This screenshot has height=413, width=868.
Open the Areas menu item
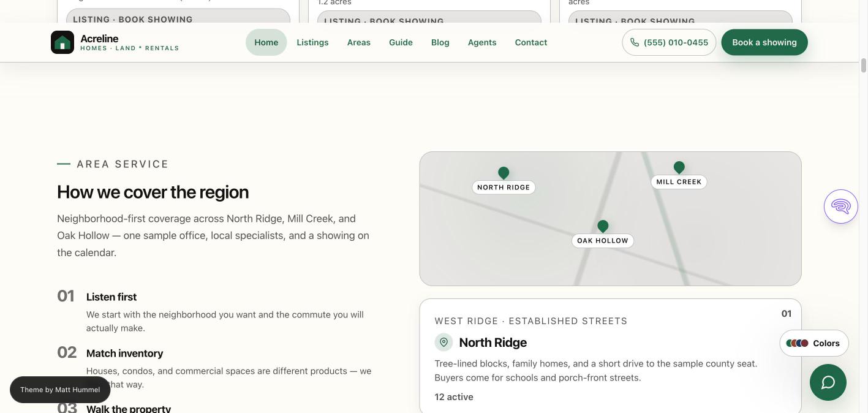pyautogui.click(x=358, y=42)
